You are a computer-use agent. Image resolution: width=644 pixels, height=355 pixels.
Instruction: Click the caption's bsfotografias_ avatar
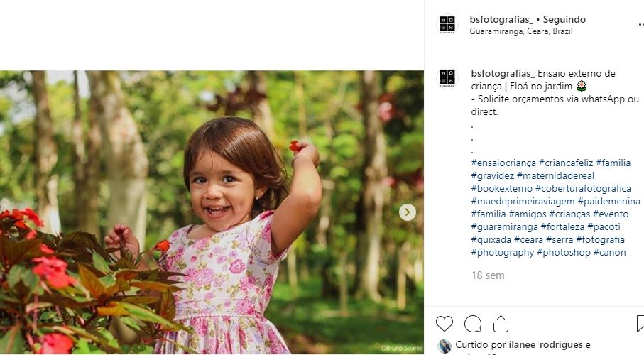tap(447, 77)
